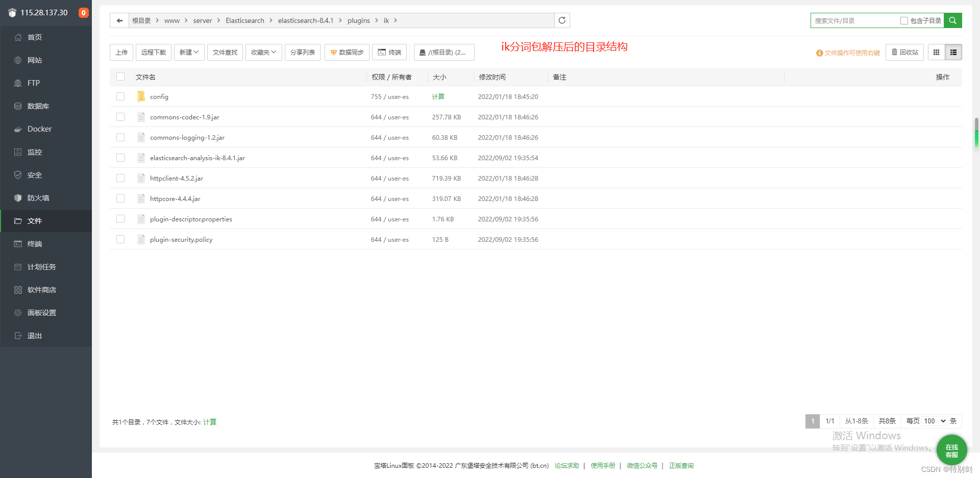Go to the FTP section

[x=46, y=83]
